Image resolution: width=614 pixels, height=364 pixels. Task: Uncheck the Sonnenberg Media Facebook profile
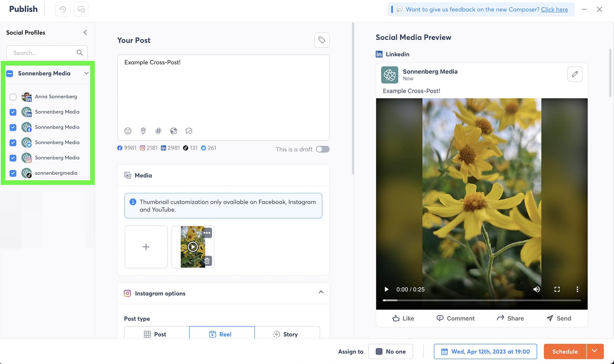pos(13,127)
